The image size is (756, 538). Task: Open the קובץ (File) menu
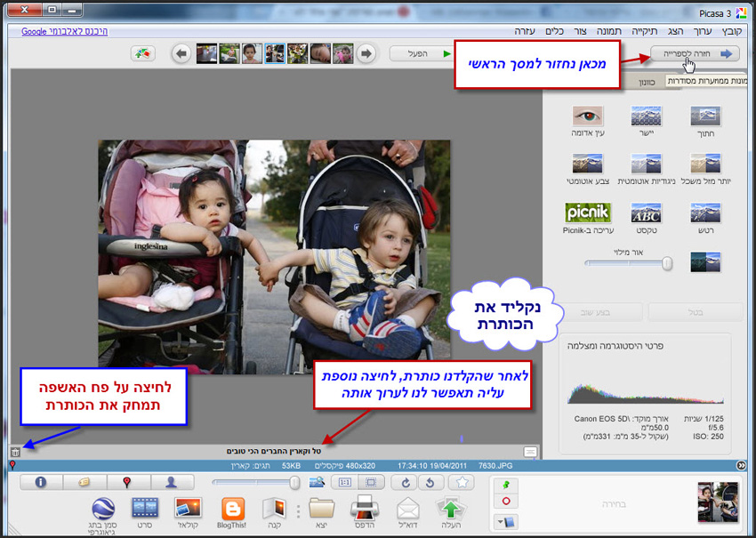pos(731,31)
